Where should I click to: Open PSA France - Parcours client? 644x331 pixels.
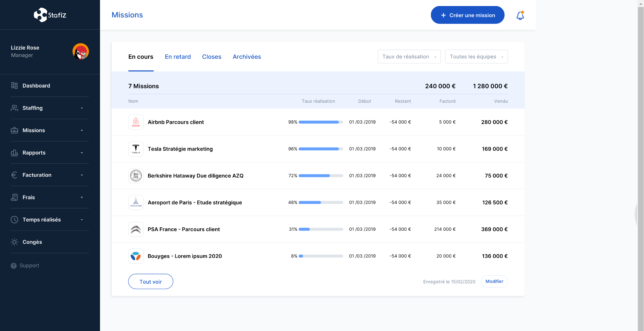tap(184, 229)
